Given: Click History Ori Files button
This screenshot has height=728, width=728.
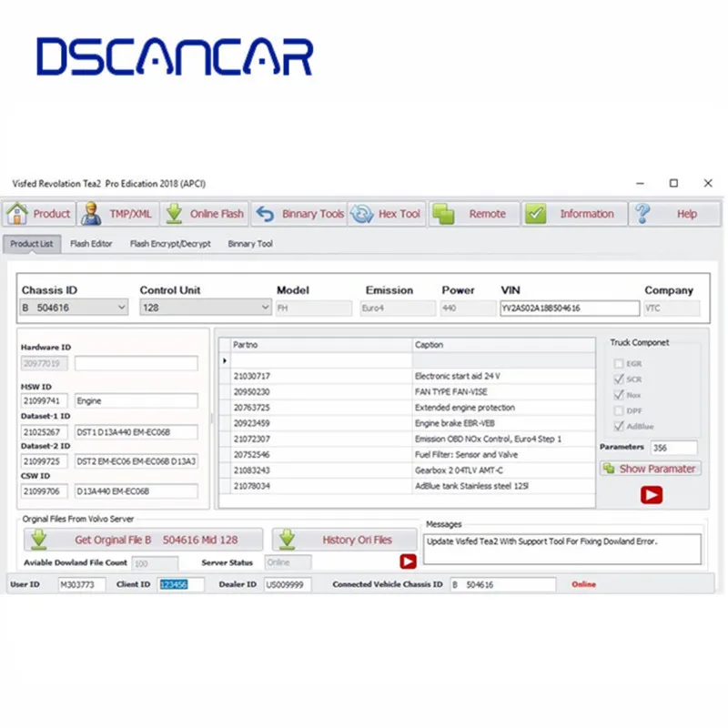Looking at the screenshot, I should (344, 540).
